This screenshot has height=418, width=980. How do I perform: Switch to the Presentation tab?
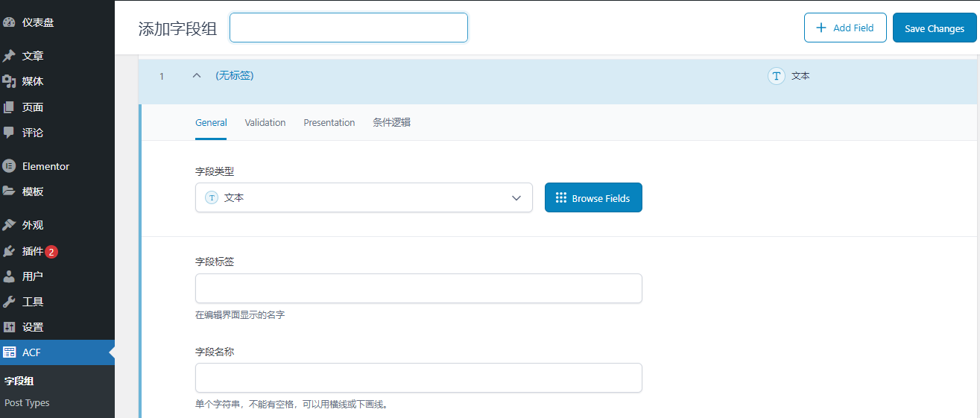click(329, 122)
